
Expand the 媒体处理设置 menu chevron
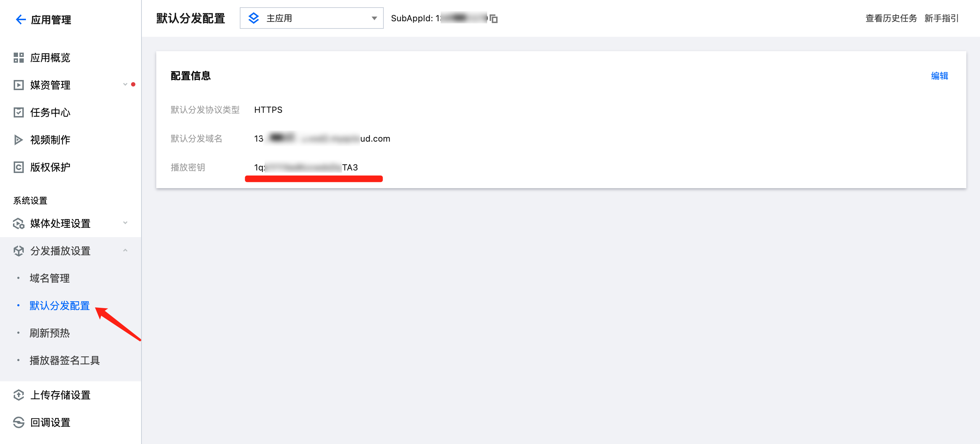125,223
